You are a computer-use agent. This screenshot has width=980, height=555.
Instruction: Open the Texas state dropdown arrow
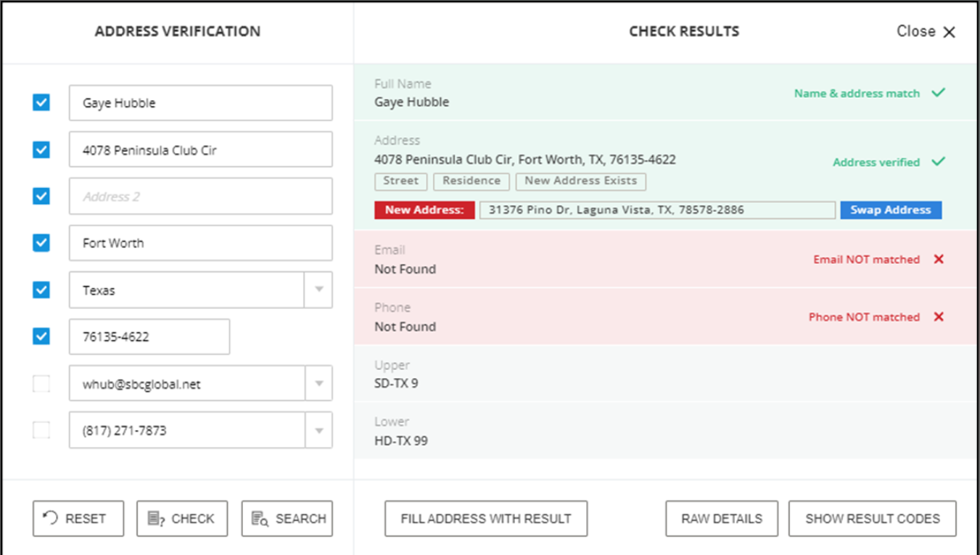(318, 290)
